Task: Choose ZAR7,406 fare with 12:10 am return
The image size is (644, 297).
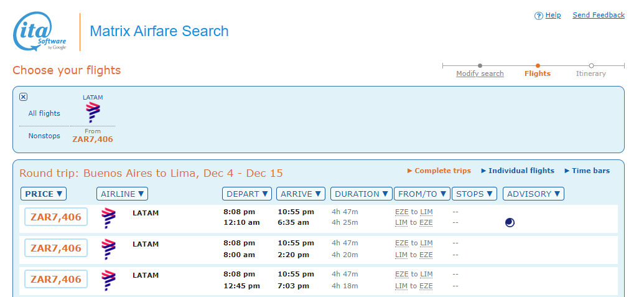Action: [56, 217]
